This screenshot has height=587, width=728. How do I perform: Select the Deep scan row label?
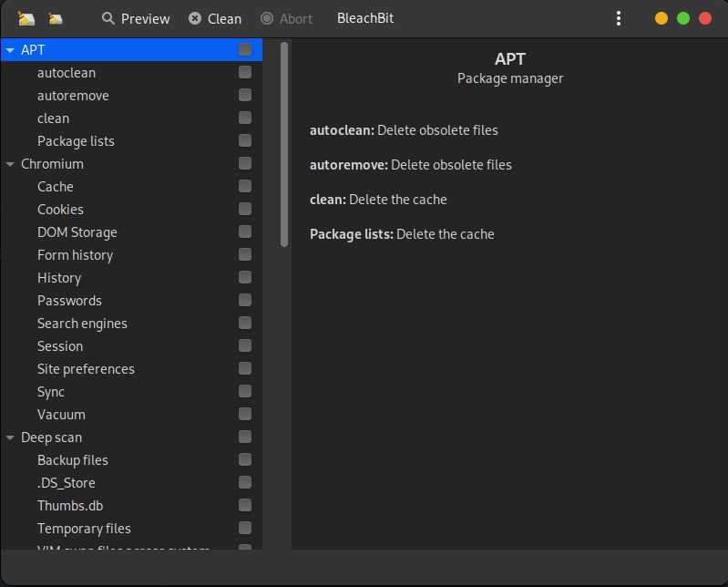coord(52,438)
